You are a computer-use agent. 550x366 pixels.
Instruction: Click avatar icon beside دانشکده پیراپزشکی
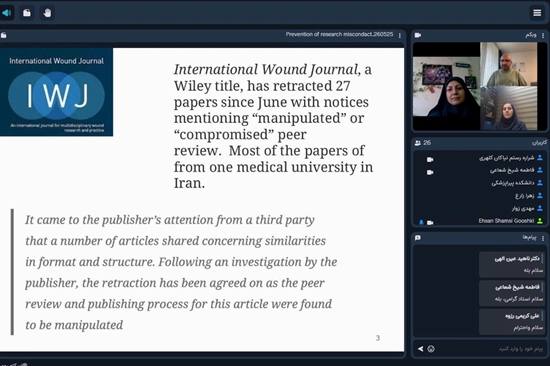[540, 183]
